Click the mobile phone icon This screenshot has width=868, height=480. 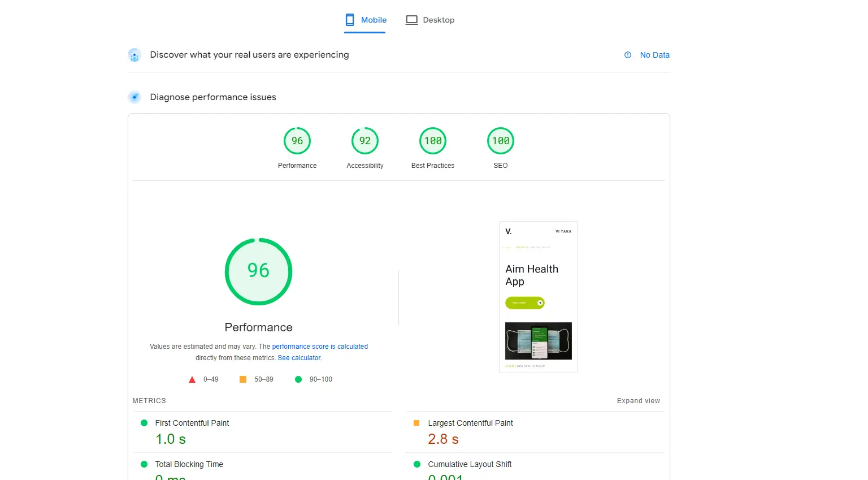(350, 20)
